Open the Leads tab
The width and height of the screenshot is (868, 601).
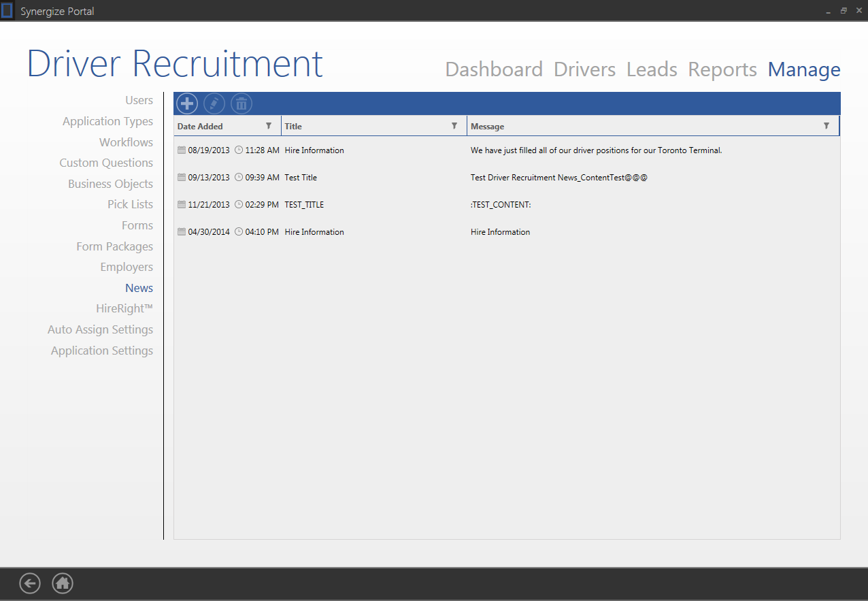pyautogui.click(x=652, y=69)
